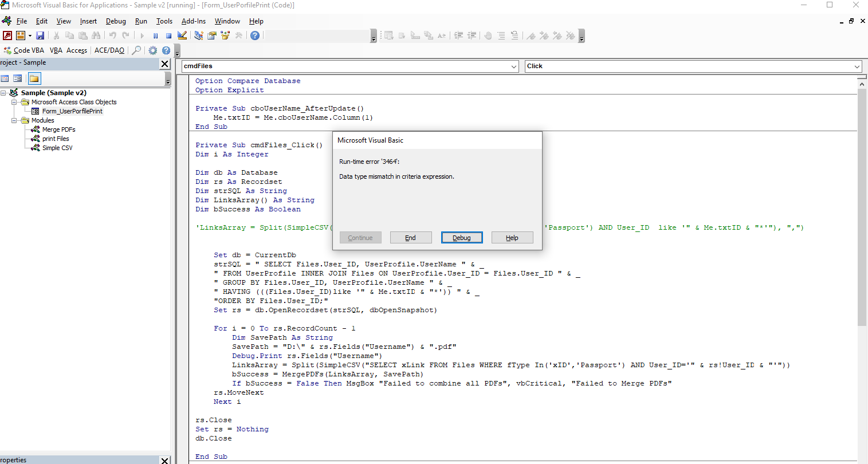The height and width of the screenshot is (464, 868).
Task: Open the Project Explorer toolbar icon
Action: point(199,36)
